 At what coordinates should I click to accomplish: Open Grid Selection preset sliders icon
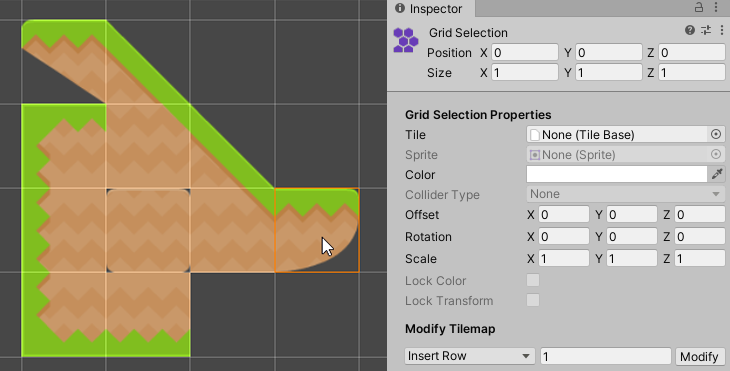pos(706,30)
